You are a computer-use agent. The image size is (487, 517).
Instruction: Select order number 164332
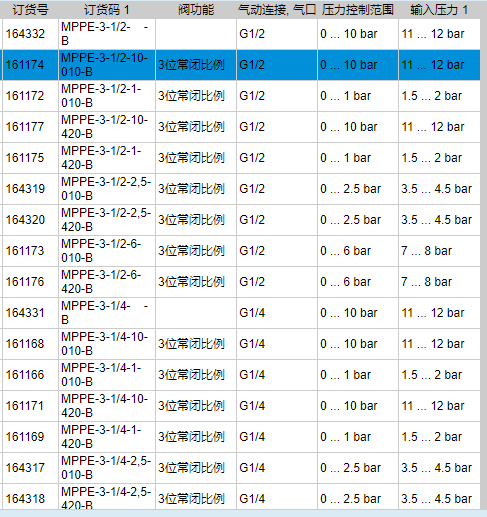(x=25, y=34)
